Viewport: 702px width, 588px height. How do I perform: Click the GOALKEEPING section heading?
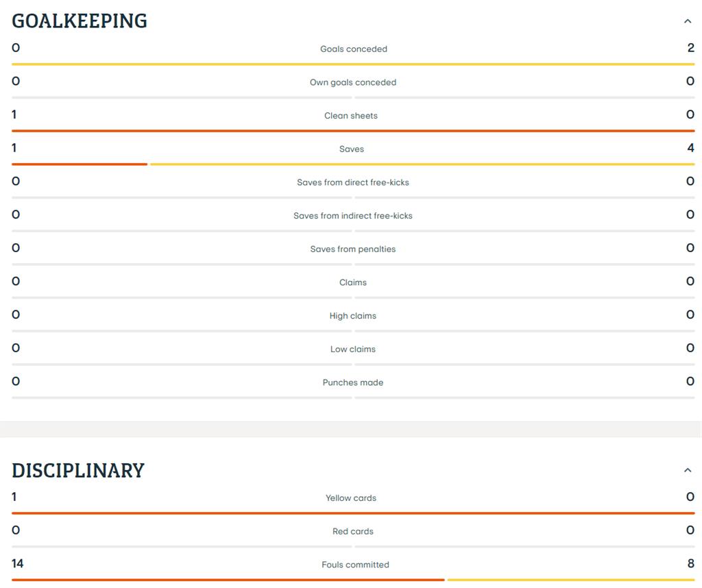80,21
